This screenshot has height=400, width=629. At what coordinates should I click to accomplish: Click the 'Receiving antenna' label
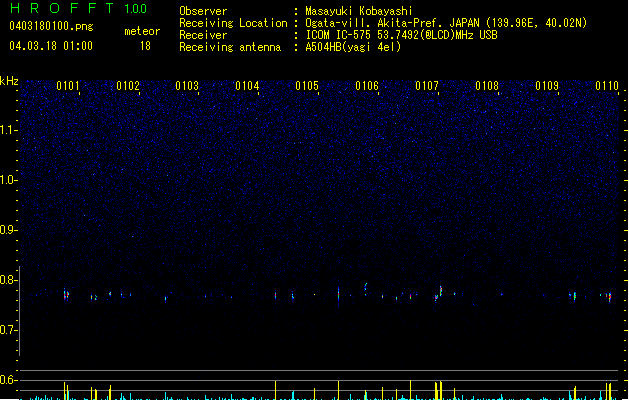(230, 47)
